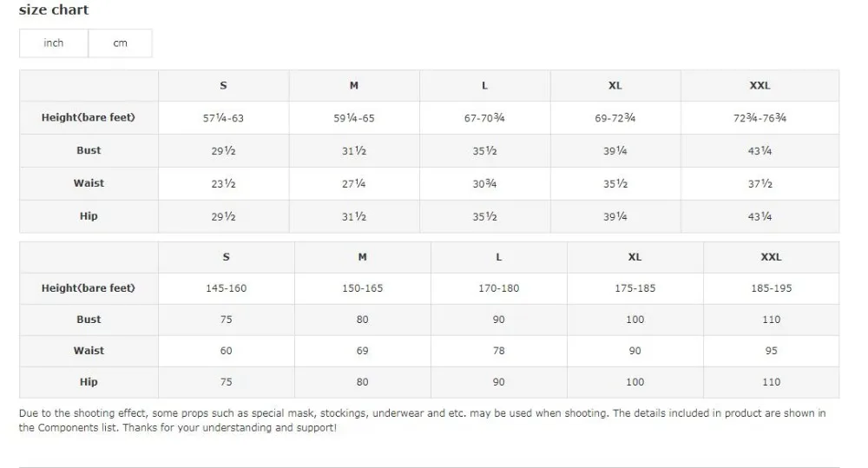Click the 69 waist cell in cm table

click(x=363, y=351)
